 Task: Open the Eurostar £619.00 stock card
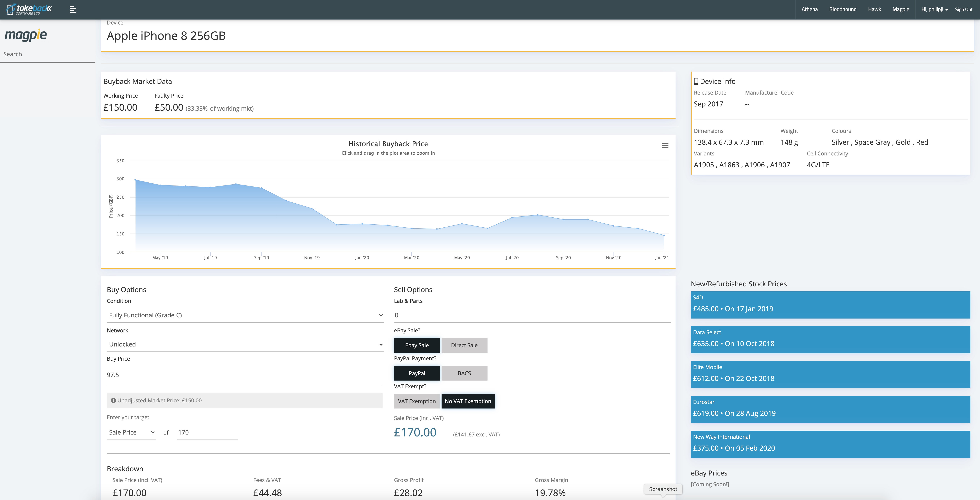(830, 409)
